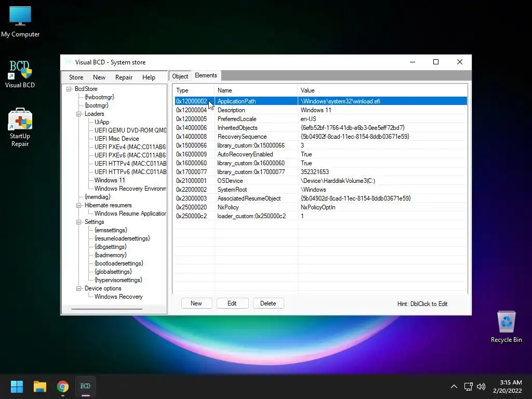Show hidden tray icons chevron
532x399 pixels.
[454, 387]
